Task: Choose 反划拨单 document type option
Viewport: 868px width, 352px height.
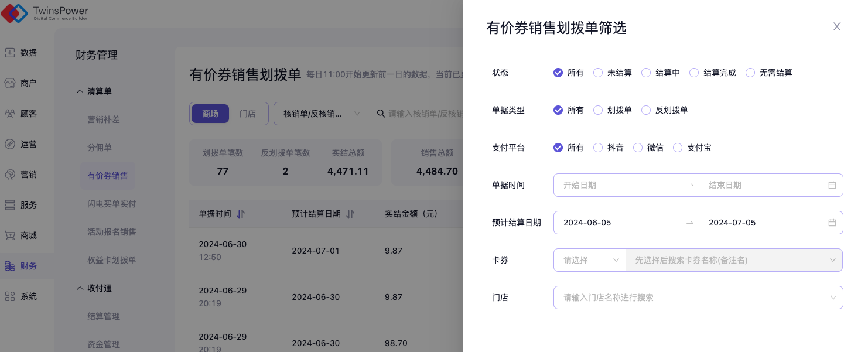Action: click(x=646, y=110)
